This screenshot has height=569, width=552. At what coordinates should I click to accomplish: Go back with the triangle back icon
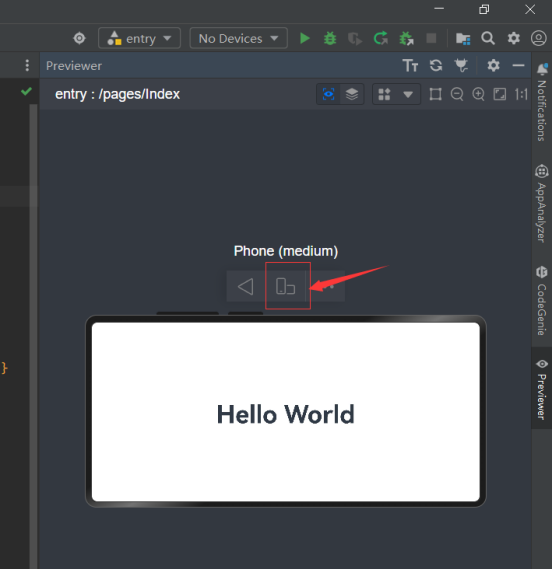pyautogui.click(x=246, y=286)
